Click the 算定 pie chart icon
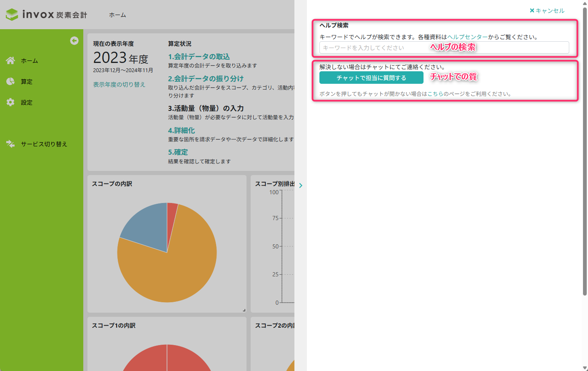The image size is (588, 371). click(x=10, y=81)
